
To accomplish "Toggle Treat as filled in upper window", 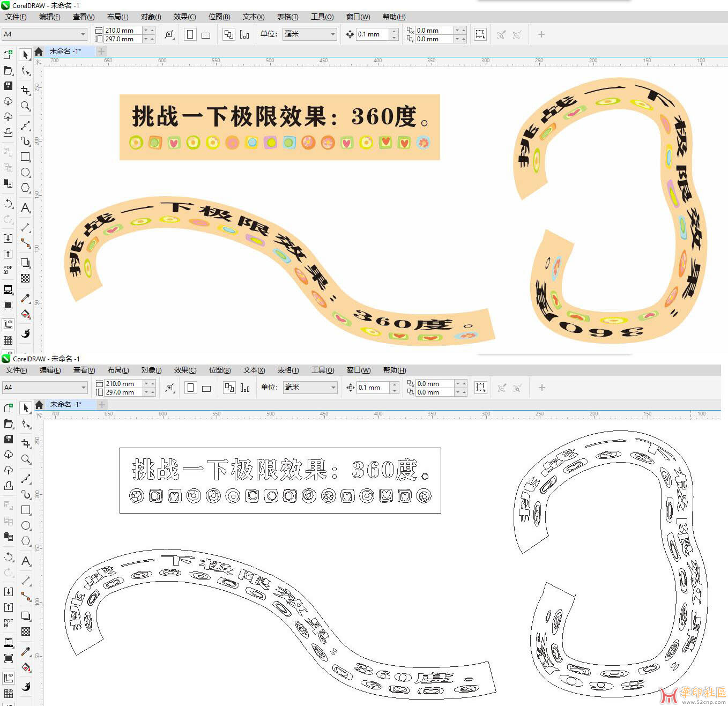I will [x=480, y=34].
